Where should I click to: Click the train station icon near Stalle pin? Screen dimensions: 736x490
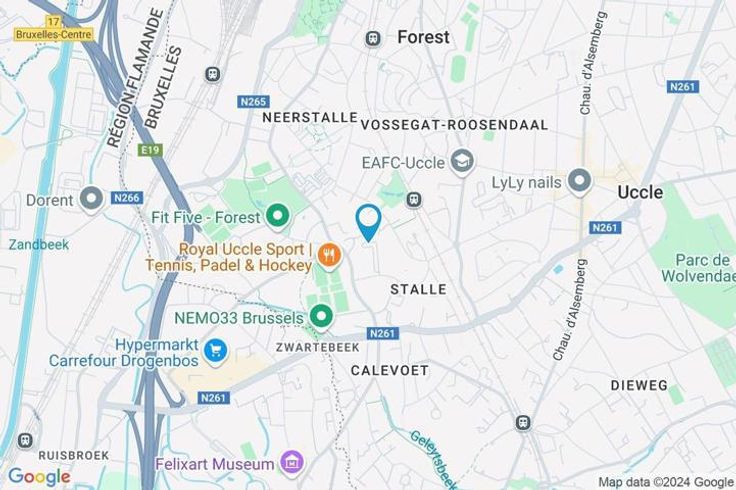tap(414, 200)
